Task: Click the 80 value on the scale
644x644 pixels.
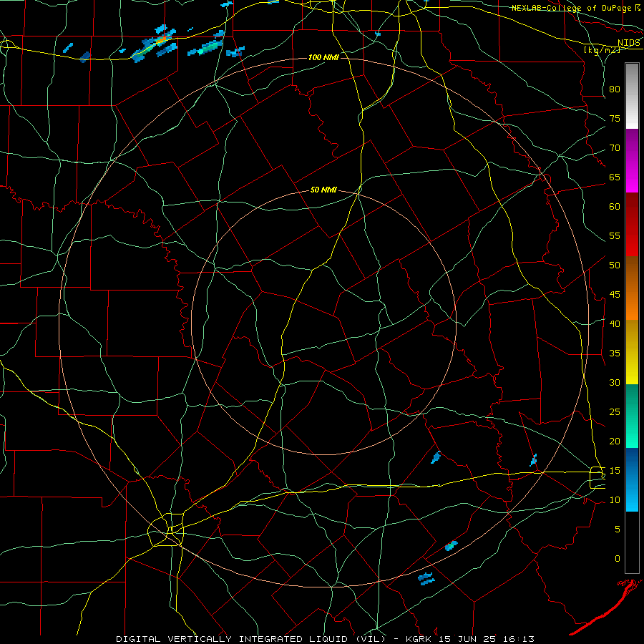Action: click(615, 89)
